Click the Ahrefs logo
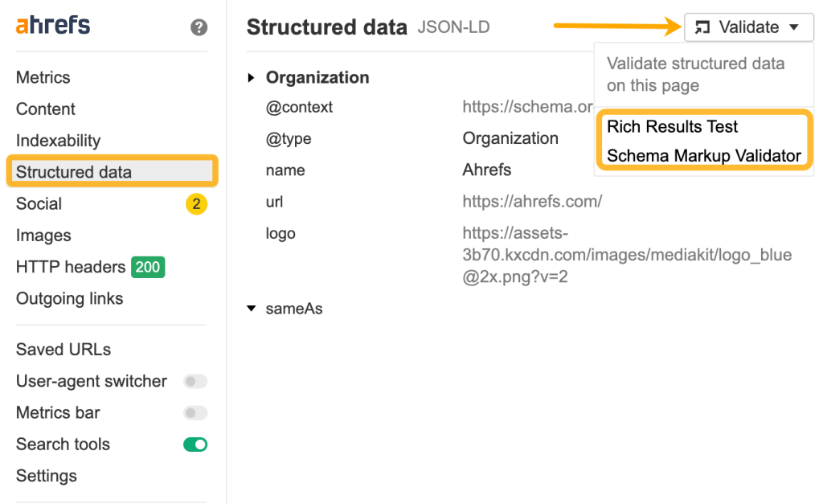The image size is (823, 504). pos(51,25)
